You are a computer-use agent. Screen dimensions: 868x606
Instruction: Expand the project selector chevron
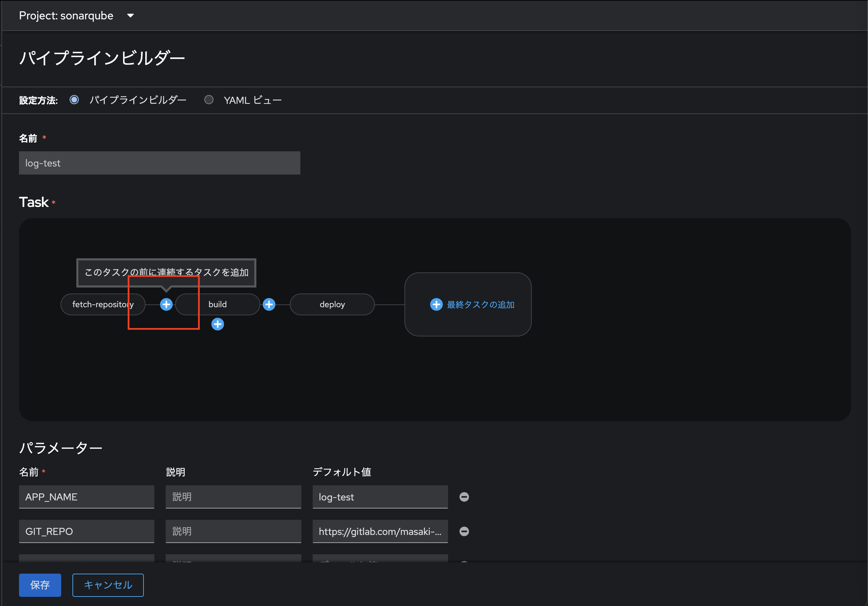coord(130,16)
